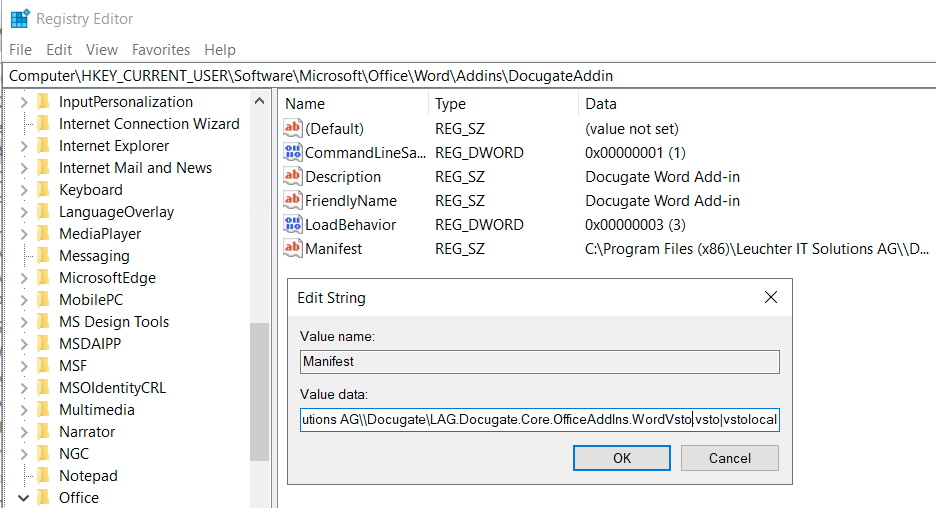Expand the NGC key

(24, 454)
